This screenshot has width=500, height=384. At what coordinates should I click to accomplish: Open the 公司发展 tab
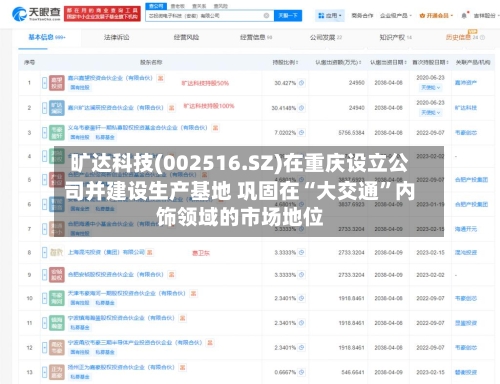tap(326, 37)
